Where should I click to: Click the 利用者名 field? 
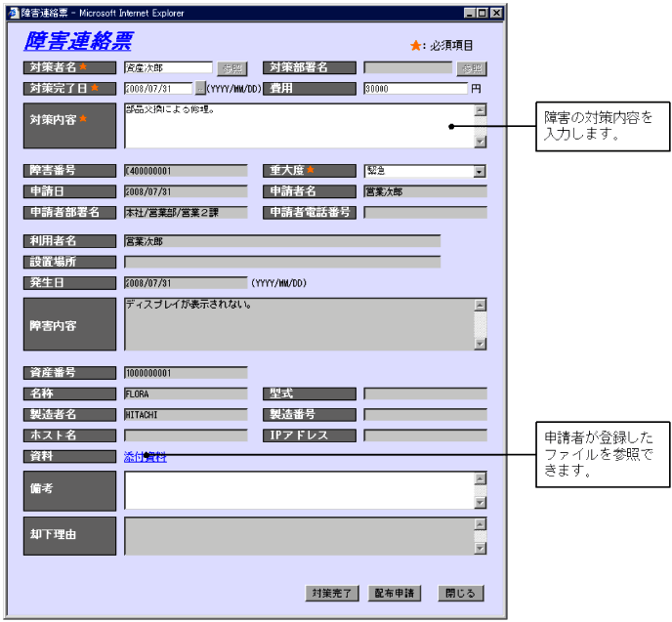[282, 241]
